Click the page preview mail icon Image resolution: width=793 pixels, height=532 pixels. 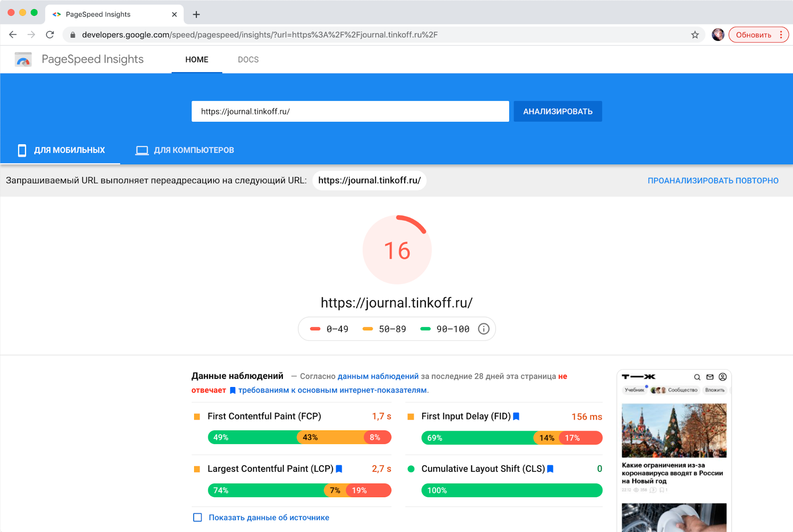(710, 377)
